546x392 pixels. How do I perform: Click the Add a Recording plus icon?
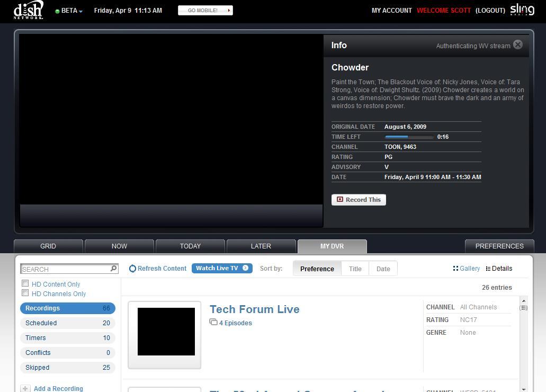25,388
